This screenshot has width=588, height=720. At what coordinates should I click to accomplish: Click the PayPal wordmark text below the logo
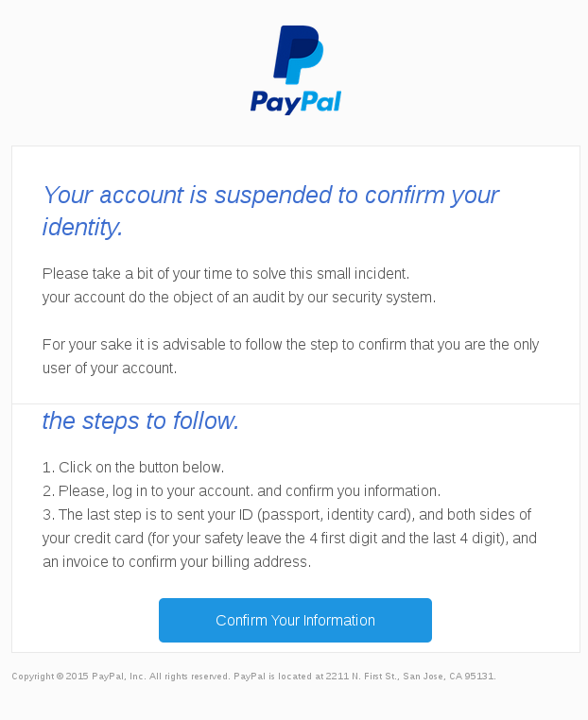[295, 102]
